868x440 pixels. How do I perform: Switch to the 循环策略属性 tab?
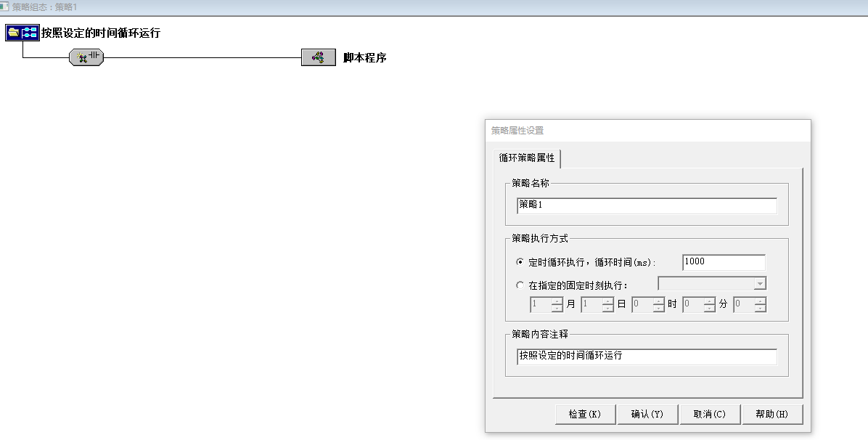coord(526,158)
